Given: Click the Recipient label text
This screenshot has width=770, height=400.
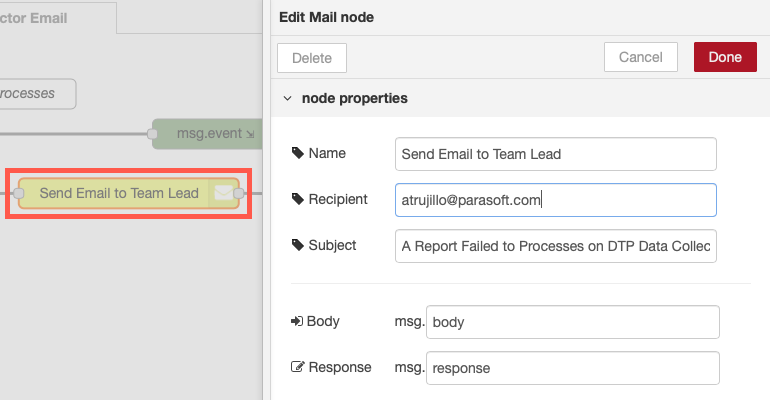Looking at the screenshot, I should tap(338, 199).
